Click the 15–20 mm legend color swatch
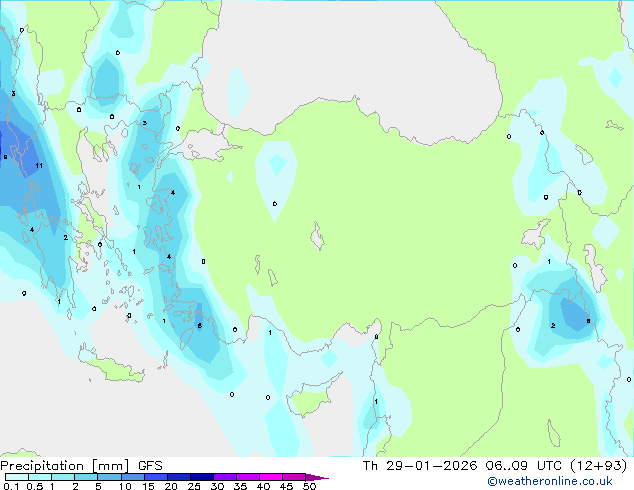This screenshot has width=634, height=490. coord(155,477)
